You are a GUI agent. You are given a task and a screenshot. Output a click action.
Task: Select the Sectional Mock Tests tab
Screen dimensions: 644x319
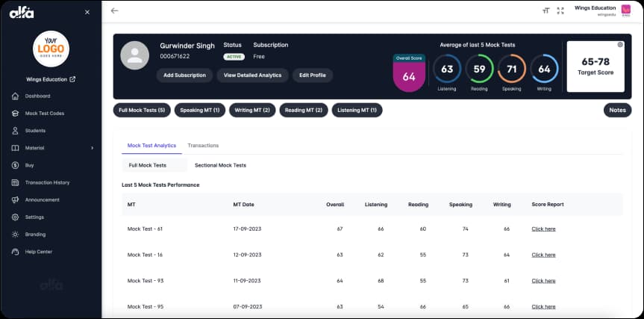point(220,165)
